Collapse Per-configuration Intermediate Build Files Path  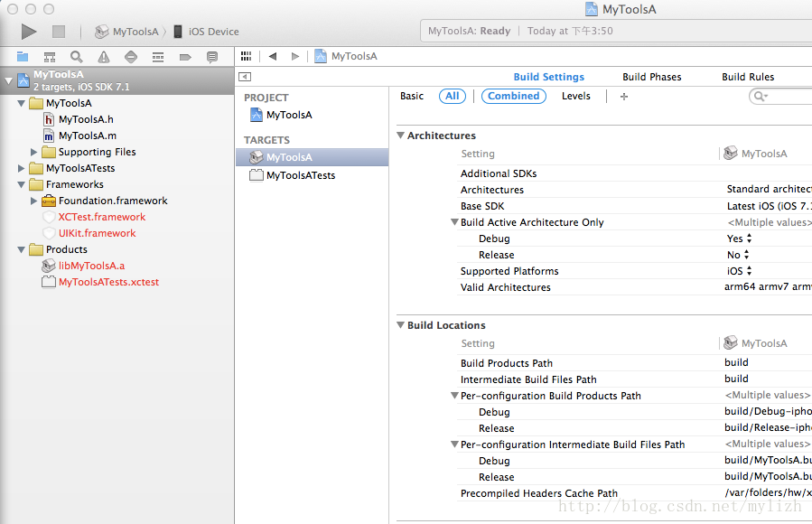pyautogui.click(x=454, y=444)
